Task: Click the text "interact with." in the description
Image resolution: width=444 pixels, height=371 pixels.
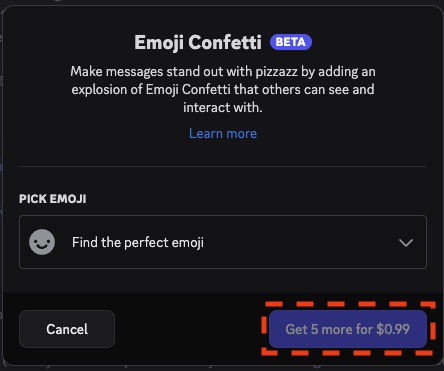Action: [x=223, y=107]
